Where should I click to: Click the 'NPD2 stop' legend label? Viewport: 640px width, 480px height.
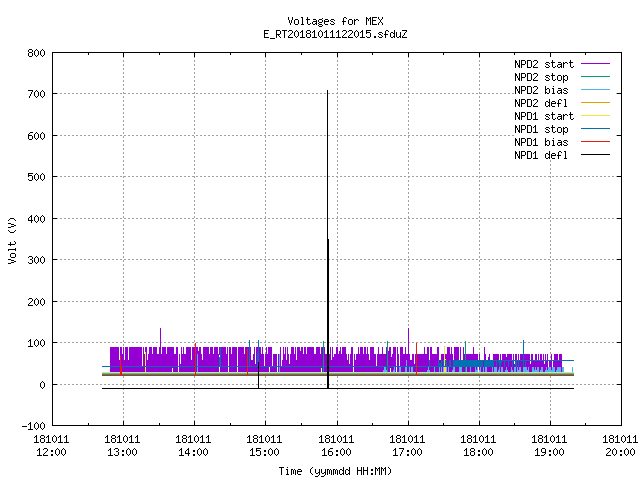(541, 77)
